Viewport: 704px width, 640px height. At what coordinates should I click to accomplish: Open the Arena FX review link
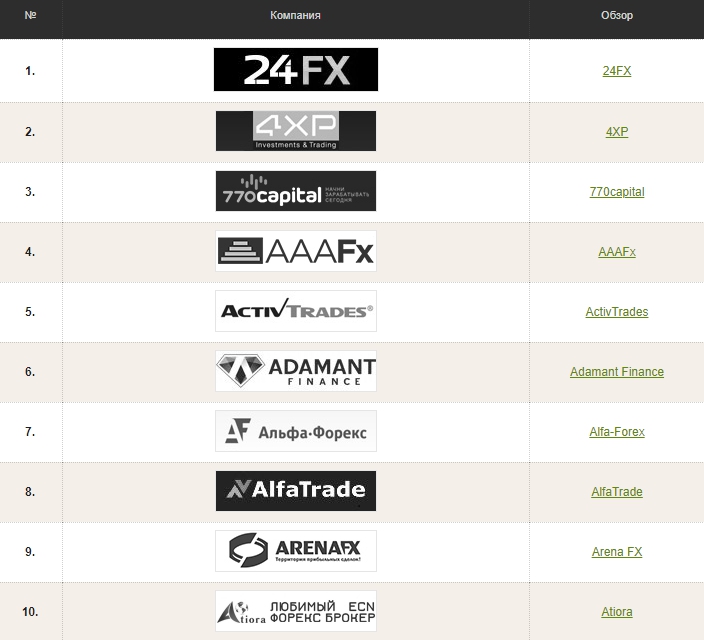(x=617, y=552)
